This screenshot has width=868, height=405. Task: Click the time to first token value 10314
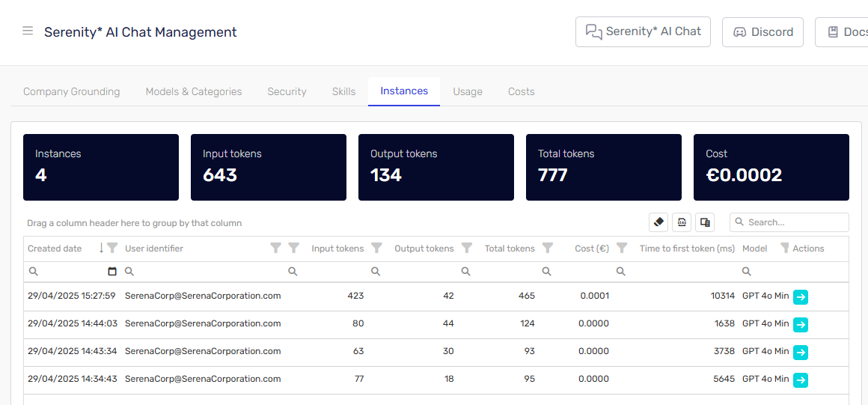pos(722,296)
